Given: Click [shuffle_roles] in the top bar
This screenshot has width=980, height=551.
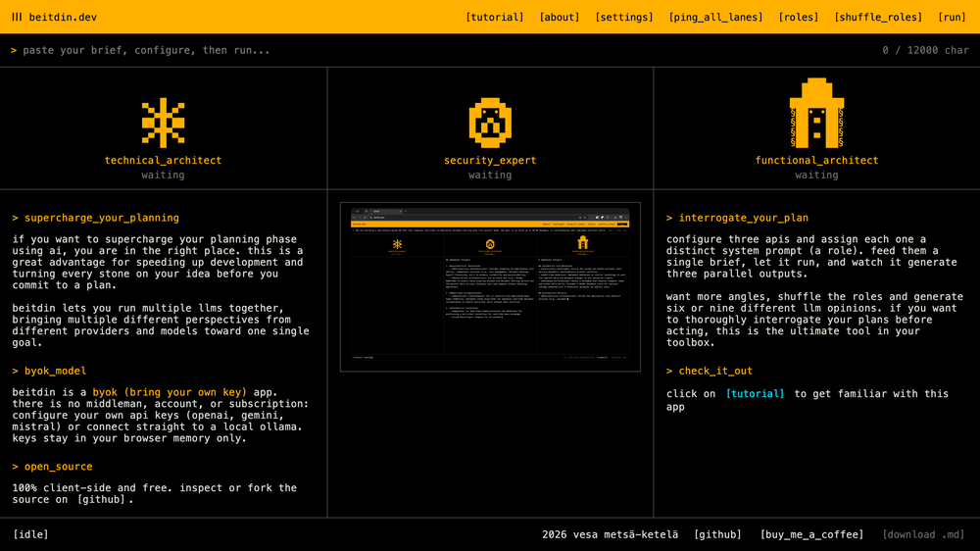Looking at the screenshot, I should point(878,17).
